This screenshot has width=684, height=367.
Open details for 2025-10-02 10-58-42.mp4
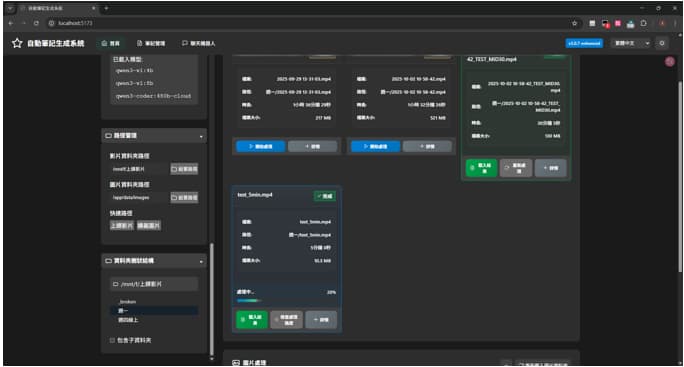click(427, 146)
